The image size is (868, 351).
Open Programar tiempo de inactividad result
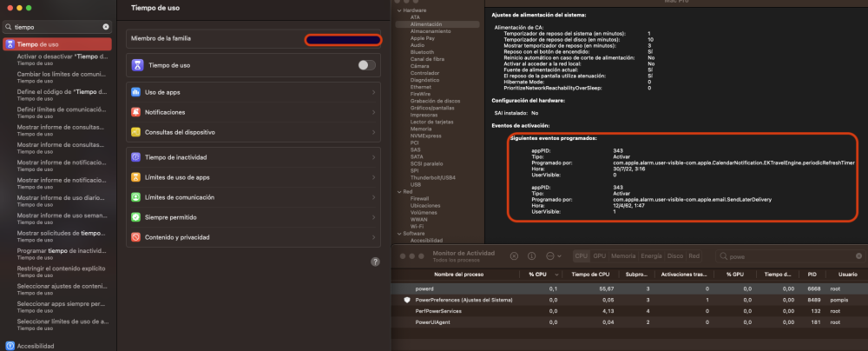(x=61, y=254)
